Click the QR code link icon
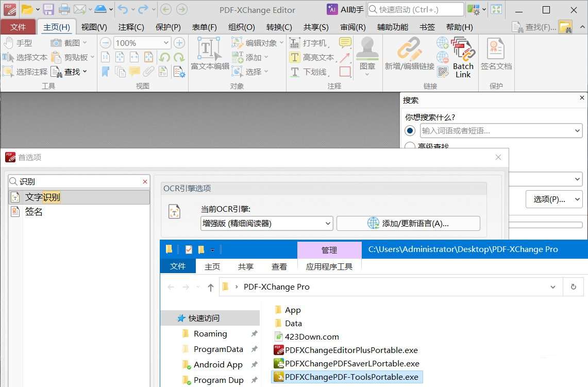This screenshot has height=387, width=588. pos(443,71)
